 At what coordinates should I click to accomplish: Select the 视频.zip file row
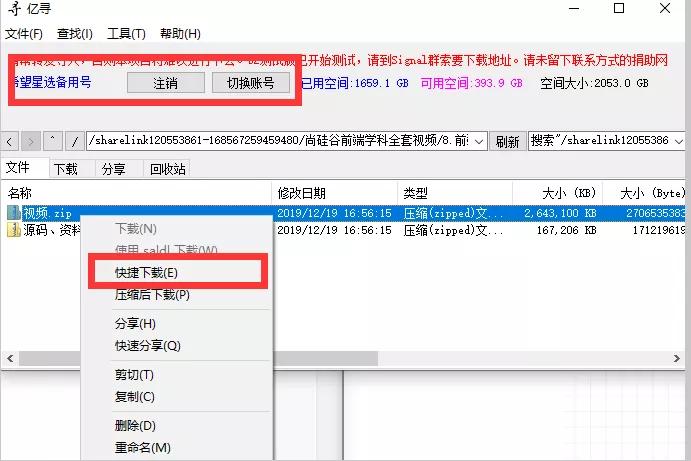tap(344, 213)
